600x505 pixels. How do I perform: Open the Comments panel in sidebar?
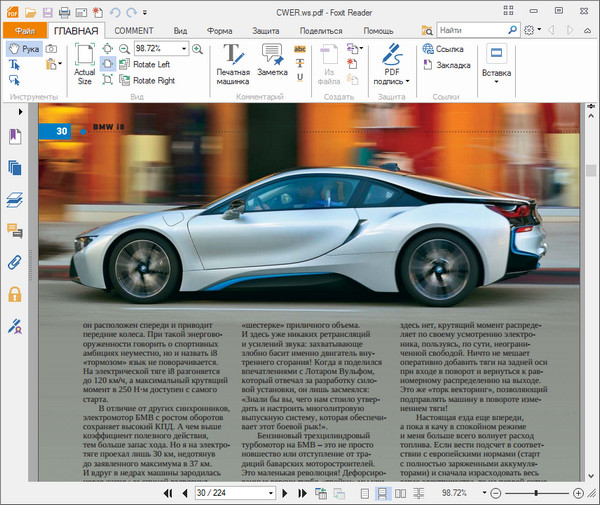tap(15, 231)
